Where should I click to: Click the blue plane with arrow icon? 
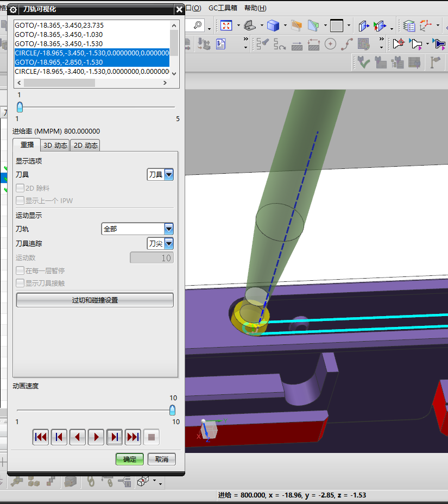(x=364, y=26)
